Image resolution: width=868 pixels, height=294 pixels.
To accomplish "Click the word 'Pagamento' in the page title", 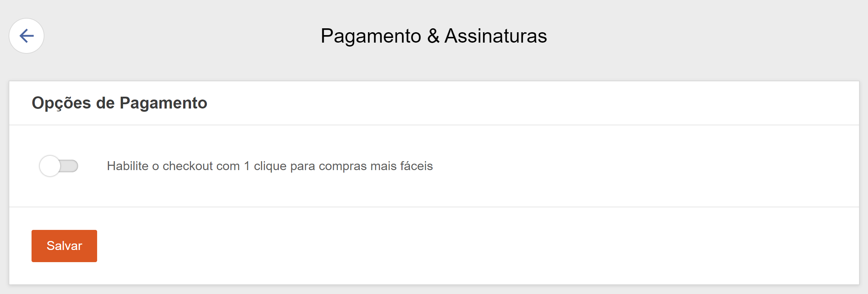I will [371, 36].
